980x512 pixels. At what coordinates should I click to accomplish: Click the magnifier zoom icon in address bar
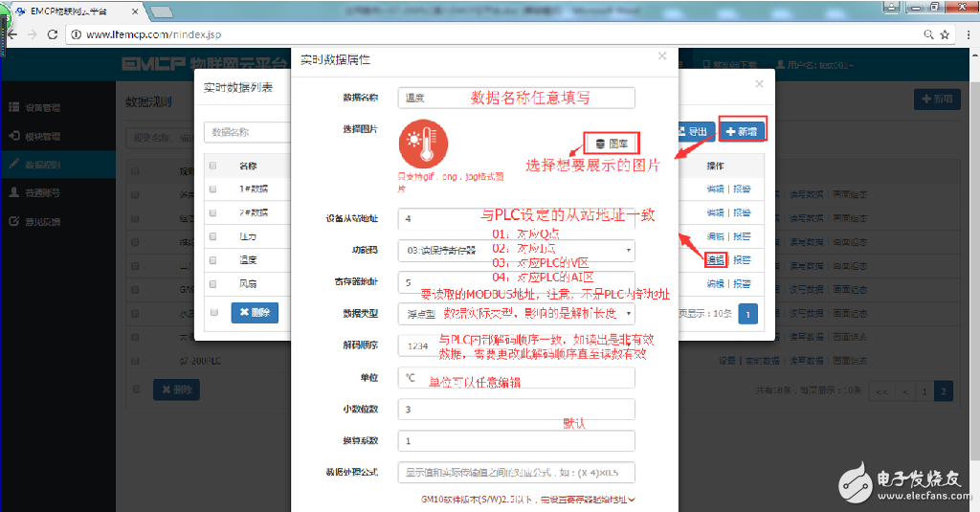pyautogui.click(x=928, y=34)
